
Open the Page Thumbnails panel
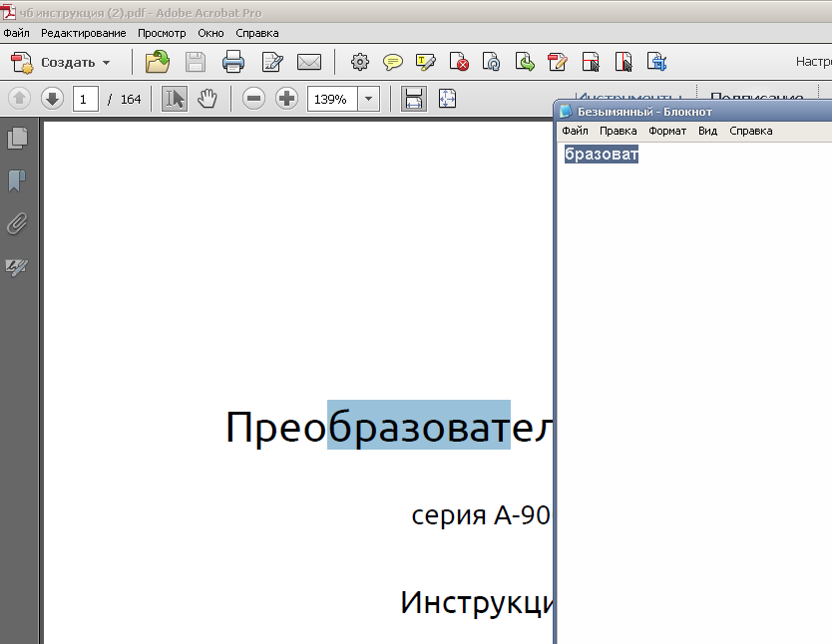tap(18, 139)
